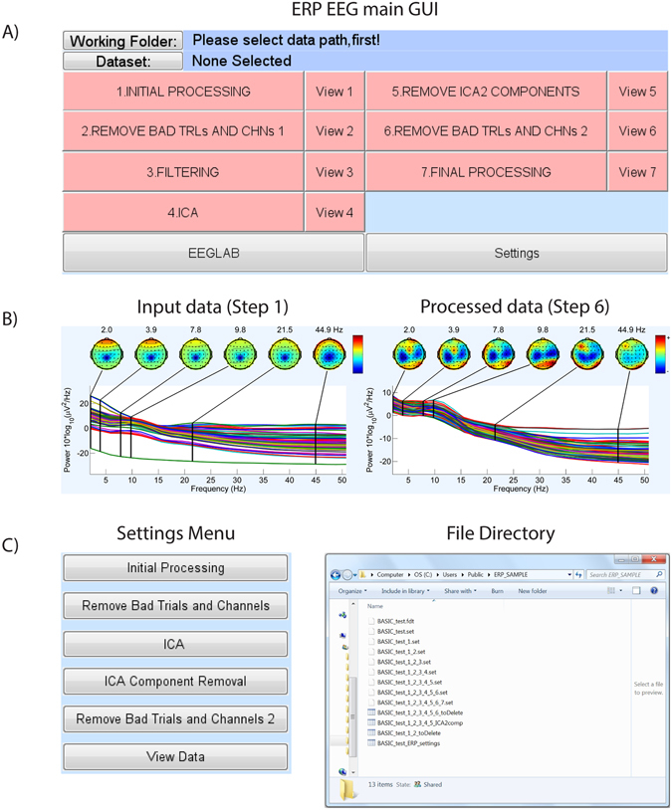Open View 7 results
This screenshot has height=810, width=672.
click(x=637, y=172)
